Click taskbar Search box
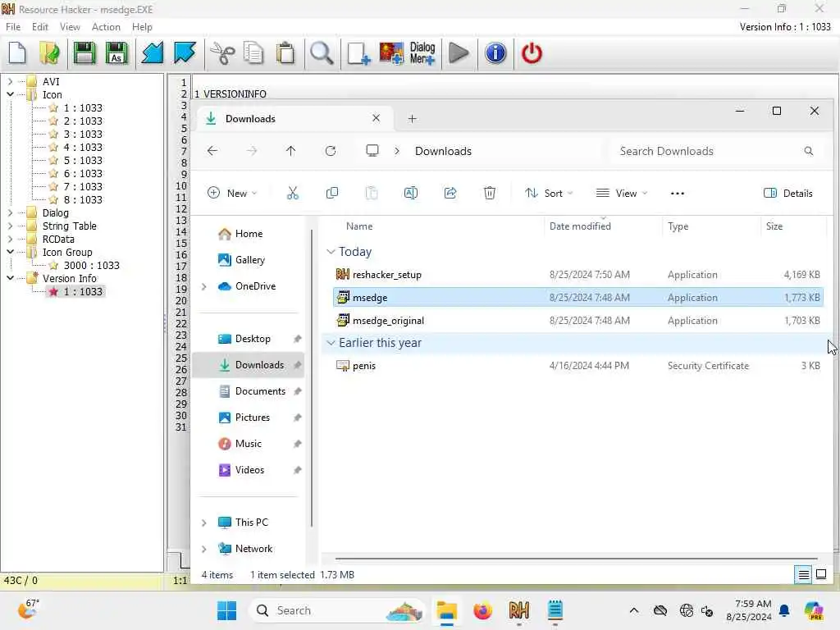Screen dimensions: 840x630 336,610
